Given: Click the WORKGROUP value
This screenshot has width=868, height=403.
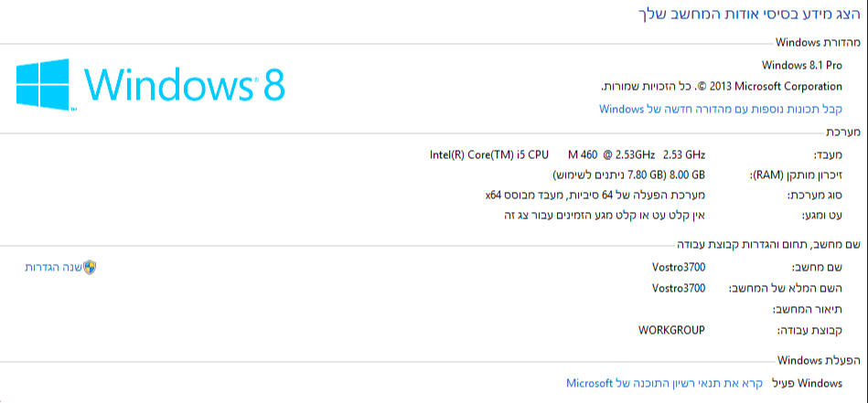Looking at the screenshot, I should [x=671, y=329].
